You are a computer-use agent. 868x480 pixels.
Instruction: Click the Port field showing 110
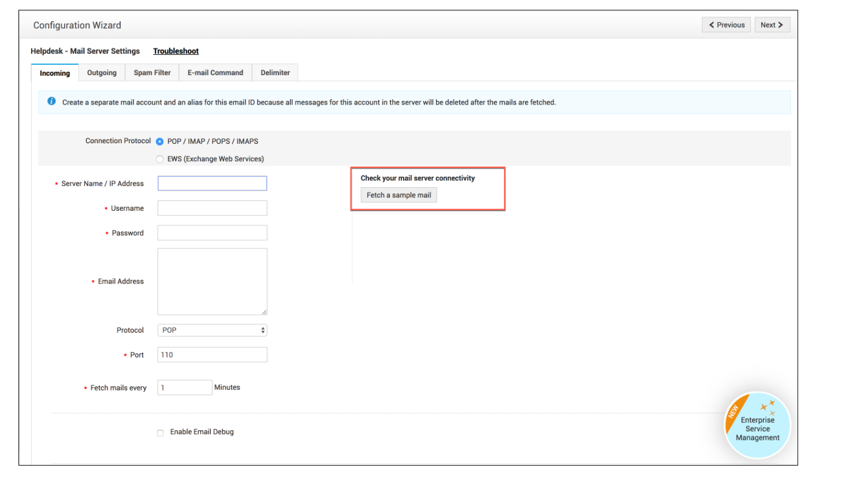point(212,355)
